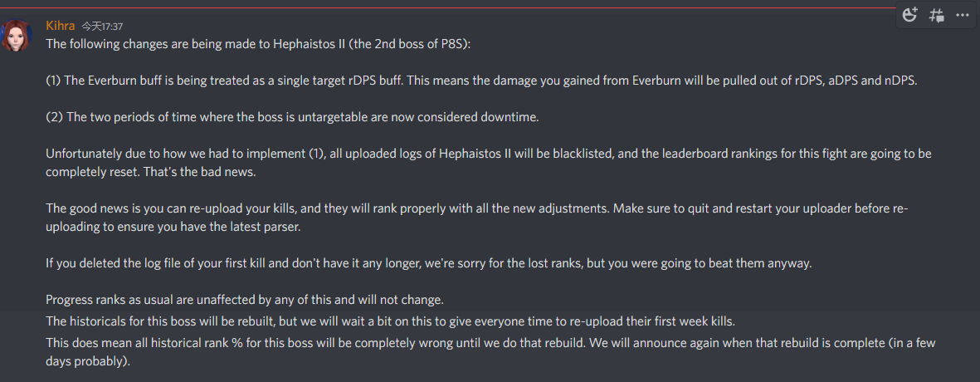Open the More options ellipsis menu

click(962, 15)
